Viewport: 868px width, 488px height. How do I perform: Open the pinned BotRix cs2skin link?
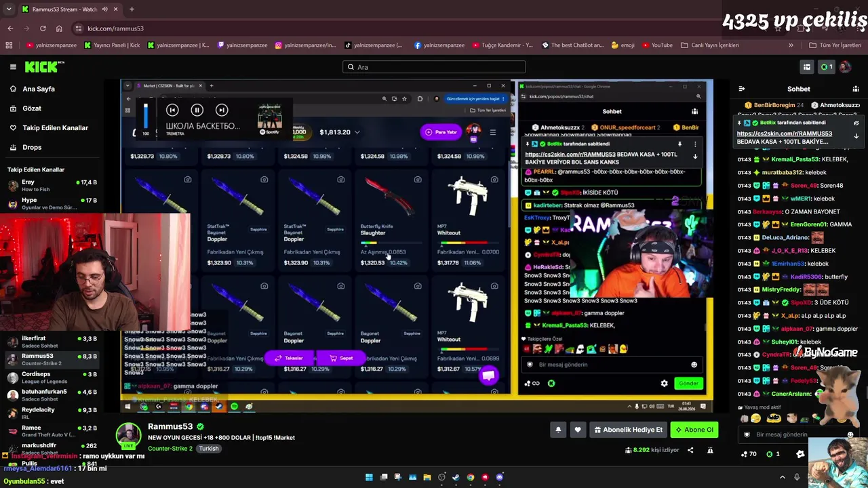[x=784, y=134]
